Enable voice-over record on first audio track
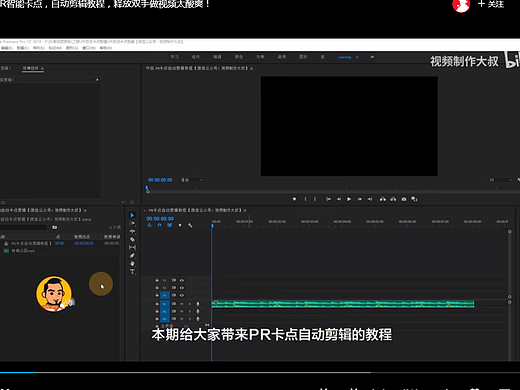This screenshot has height=390, width=520. (x=198, y=304)
